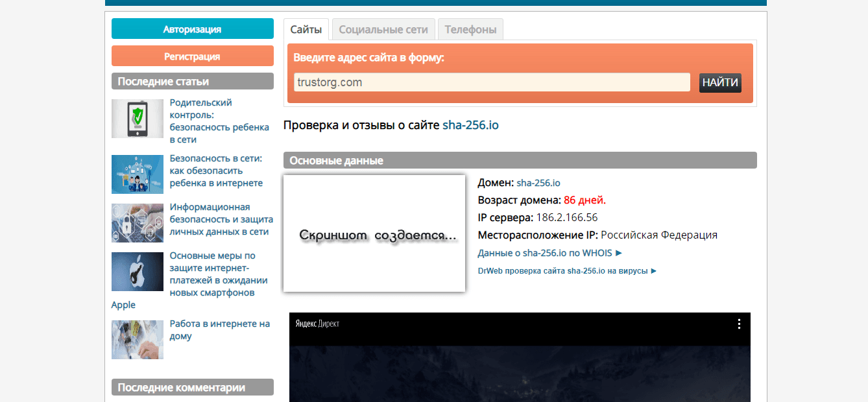The width and height of the screenshot is (868, 402).
Task: Click the site screenshot preview placeholder
Action: [x=374, y=233]
